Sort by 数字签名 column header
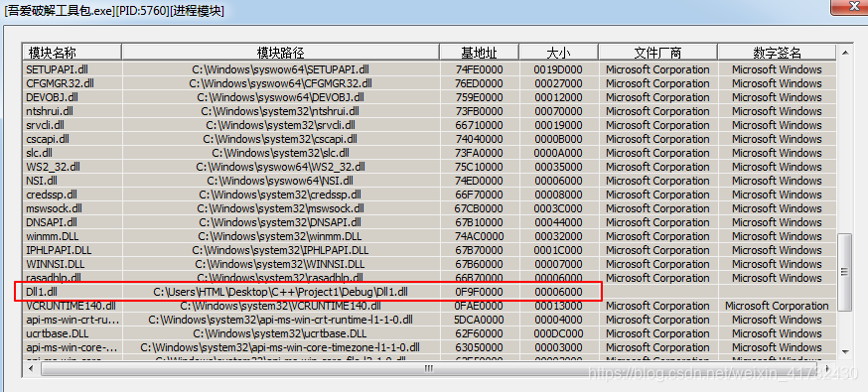 [777, 53]
